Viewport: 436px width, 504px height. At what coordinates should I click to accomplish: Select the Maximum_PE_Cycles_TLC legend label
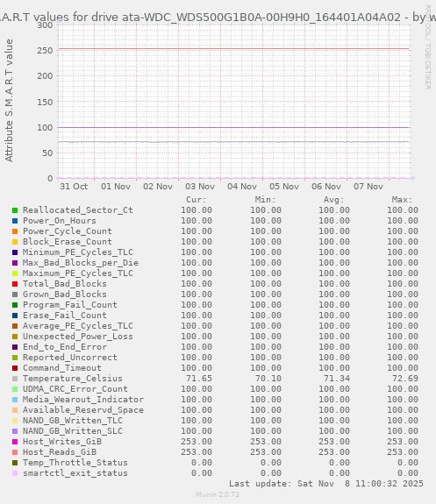tap(77, 273)
